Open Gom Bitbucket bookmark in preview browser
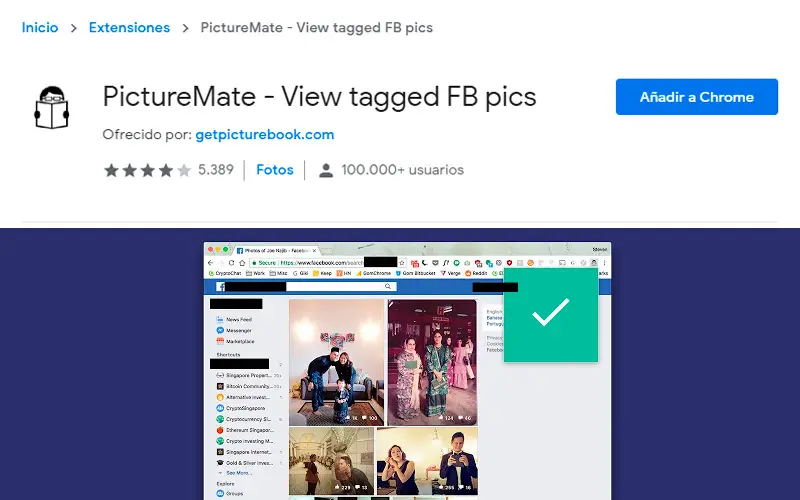800x500 pixels. (416, 273)
